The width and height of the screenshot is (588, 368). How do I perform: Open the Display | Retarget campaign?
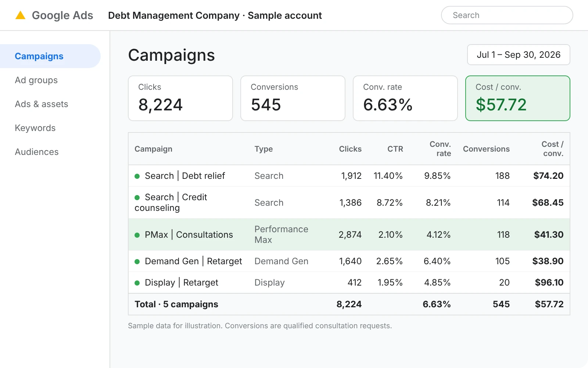182,282
